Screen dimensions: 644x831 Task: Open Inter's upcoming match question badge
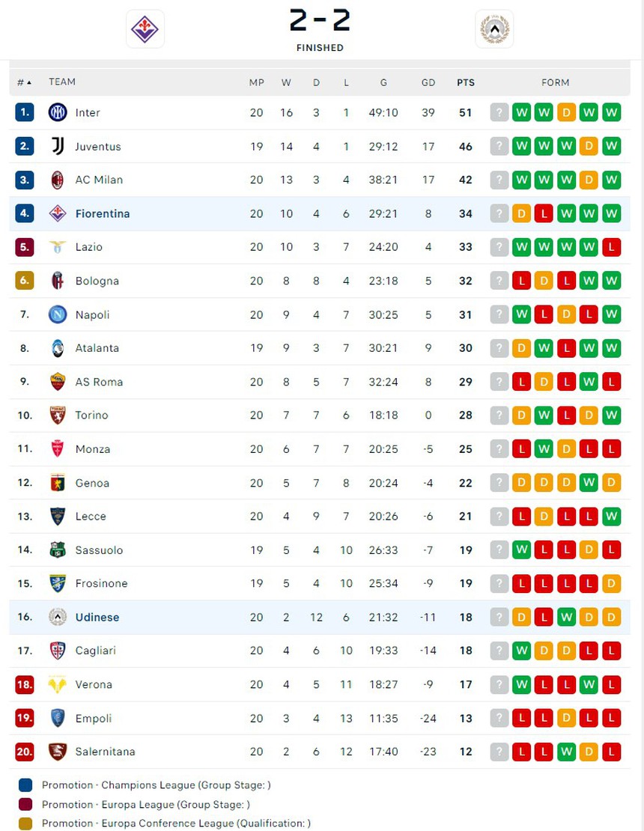click(x=499, y=112)
